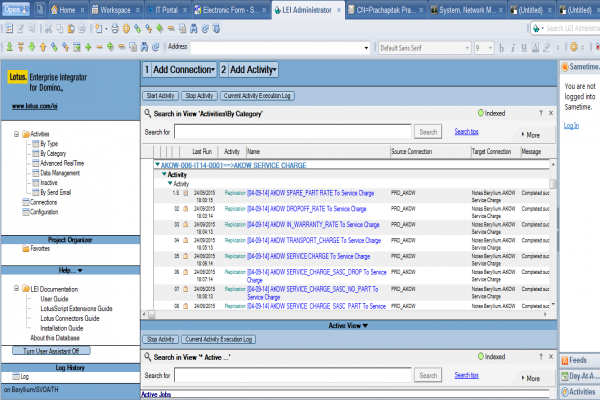
Task: Switch to the Electronic Form tab
Action: 230,10
